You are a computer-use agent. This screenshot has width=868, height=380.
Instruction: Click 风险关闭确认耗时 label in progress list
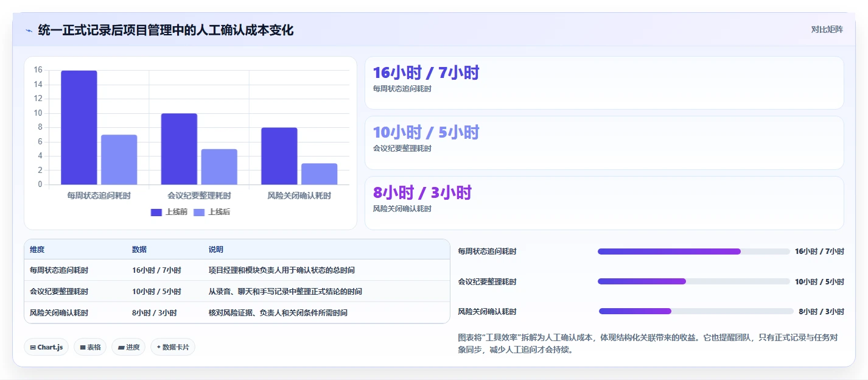point(487,312)
